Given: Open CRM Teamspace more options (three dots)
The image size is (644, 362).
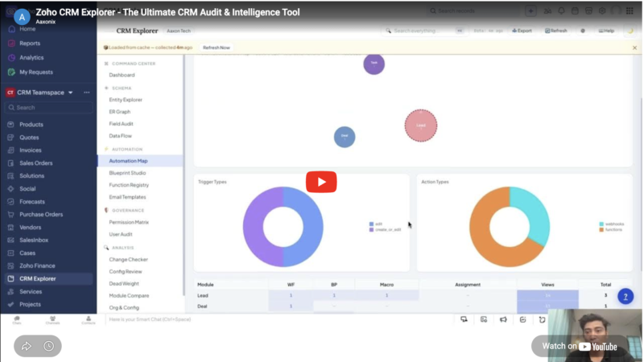Looking at the screenshot, I should point(87,93).
